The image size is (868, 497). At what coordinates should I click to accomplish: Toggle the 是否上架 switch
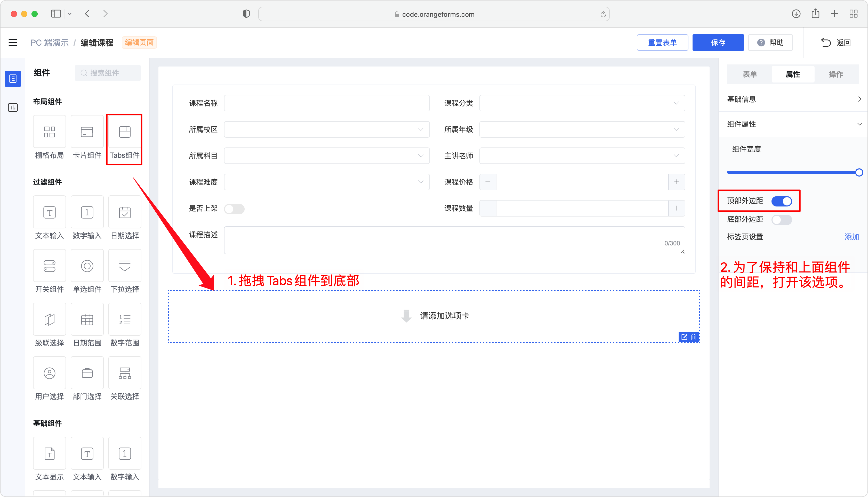[234, 209]
